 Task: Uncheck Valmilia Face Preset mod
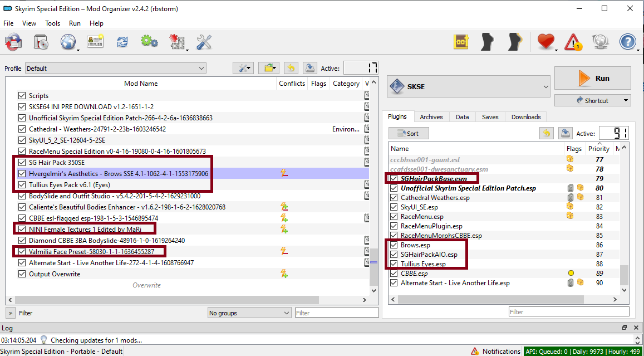[22, 251]
